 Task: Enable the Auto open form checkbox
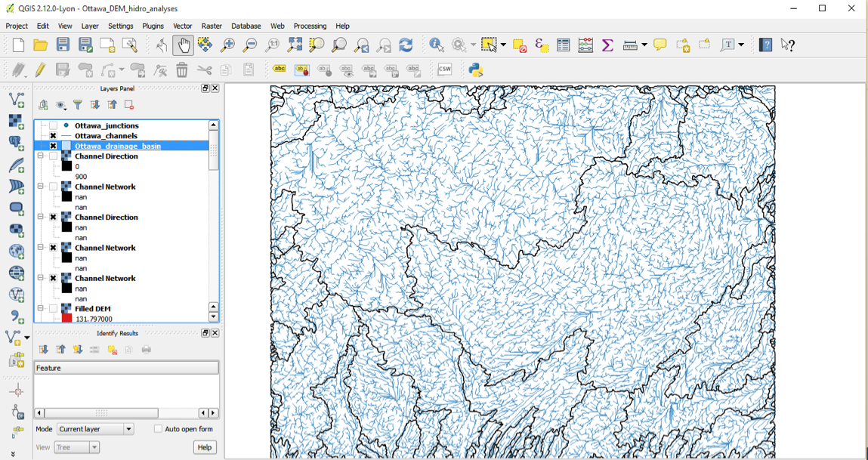tap(158, 429)
